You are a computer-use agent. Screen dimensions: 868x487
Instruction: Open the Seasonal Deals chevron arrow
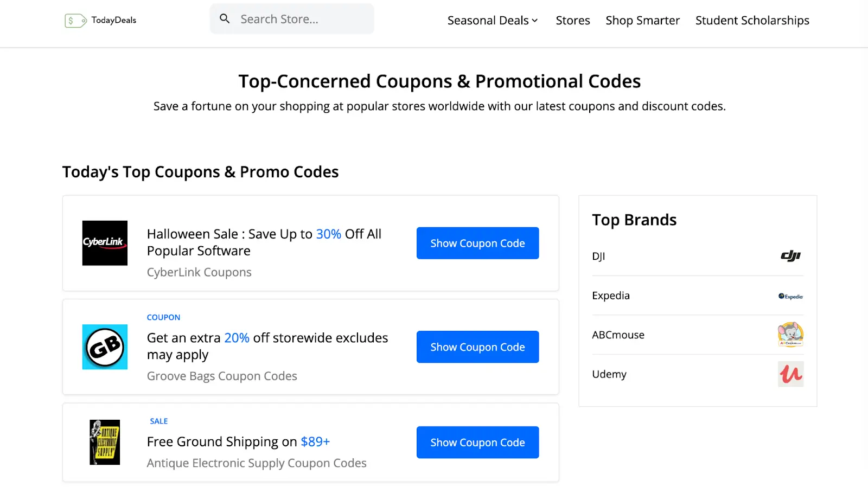point(534,21)
